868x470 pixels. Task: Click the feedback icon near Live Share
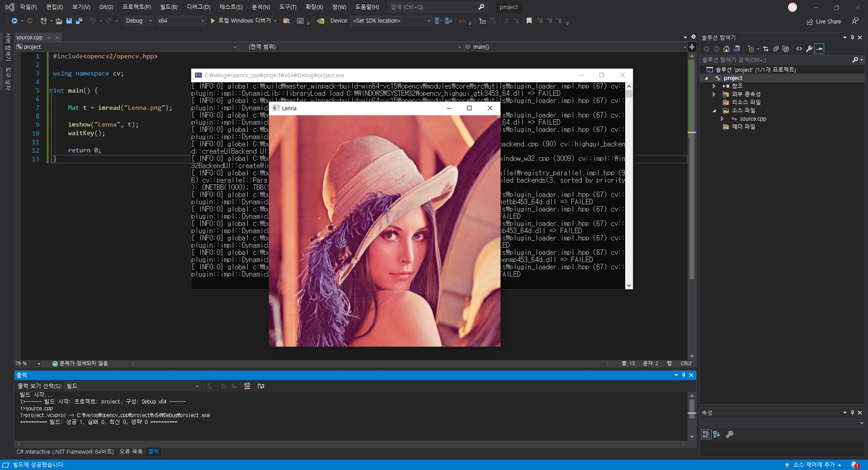point(855,21)
